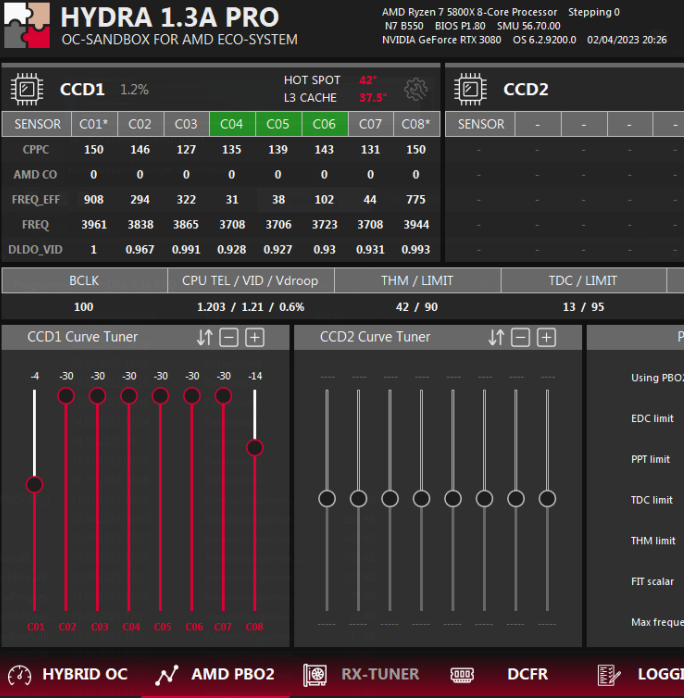Click the C02 curve slider knob
This screenshot has height=698, width=684.
(x=66, y=396)
